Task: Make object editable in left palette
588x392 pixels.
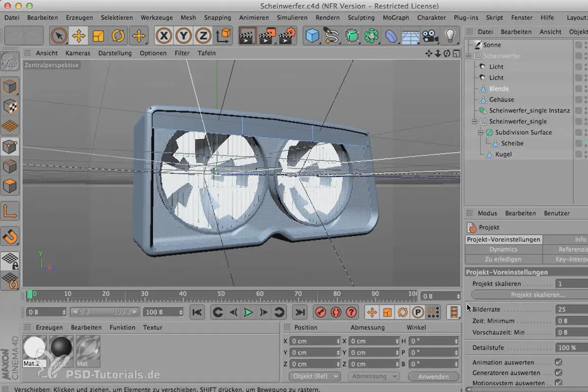Action: point(10,60)
